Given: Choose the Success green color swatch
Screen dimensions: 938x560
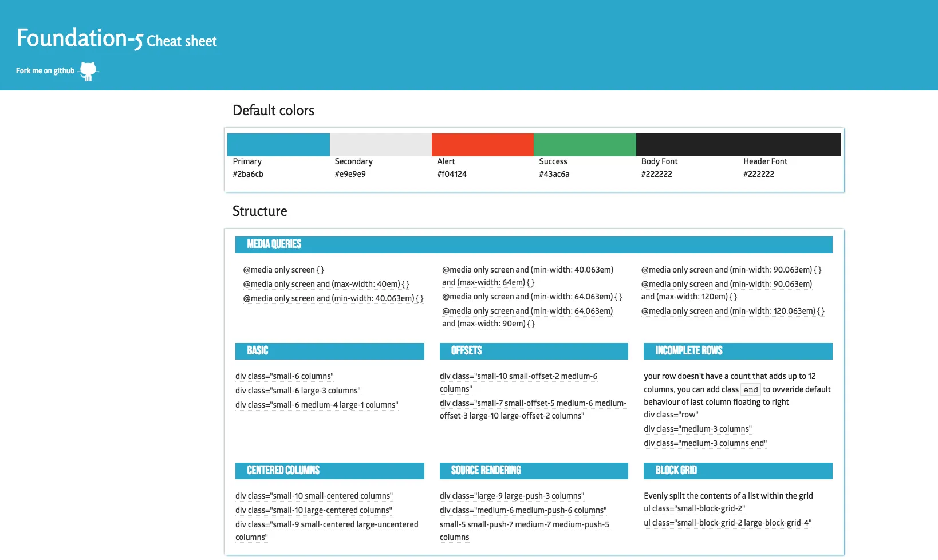Looking at the screenshot, I should pyautogui.click(x=585, y=145).
